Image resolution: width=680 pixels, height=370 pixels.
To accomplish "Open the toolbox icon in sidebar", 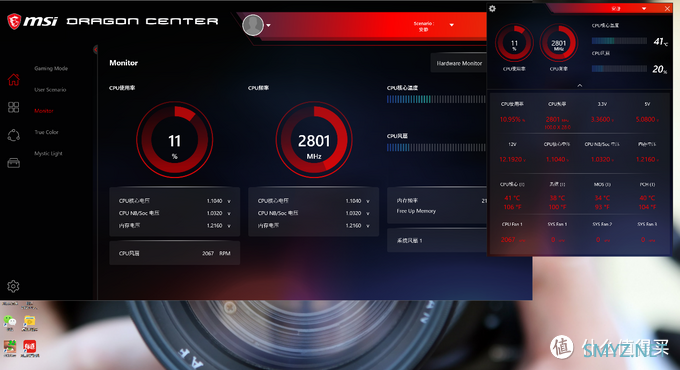I will click(13, 163).
